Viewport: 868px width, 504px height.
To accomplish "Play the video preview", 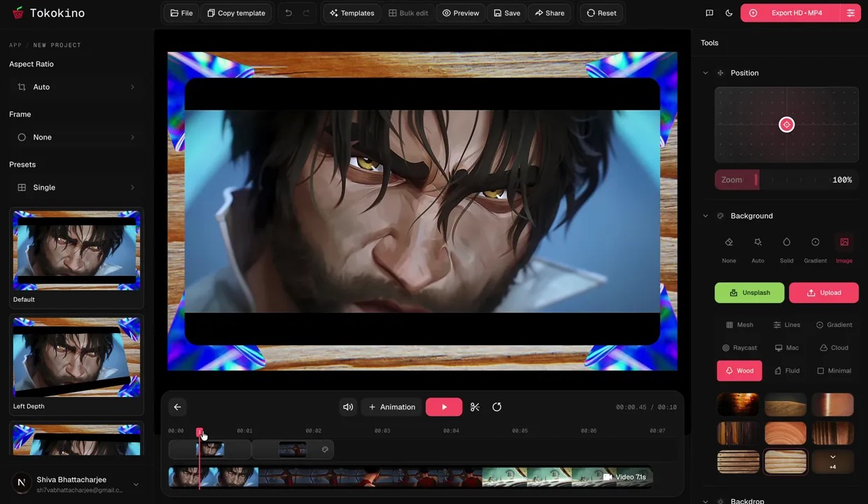I will (444, 407).
